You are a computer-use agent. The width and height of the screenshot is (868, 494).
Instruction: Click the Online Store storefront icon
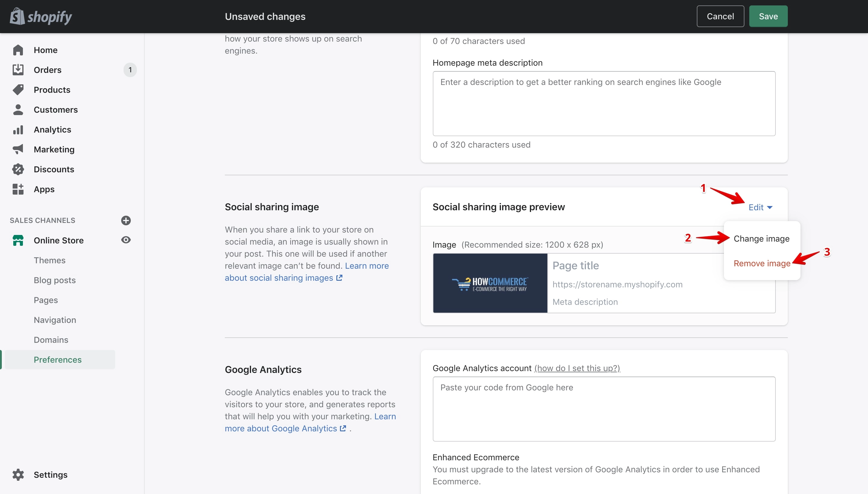click(x=18, y=241)
